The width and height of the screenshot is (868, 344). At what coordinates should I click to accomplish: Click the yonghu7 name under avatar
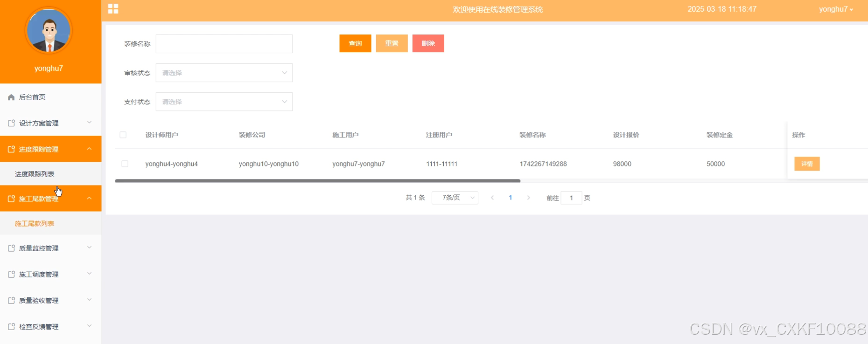[x=49, y=69]
